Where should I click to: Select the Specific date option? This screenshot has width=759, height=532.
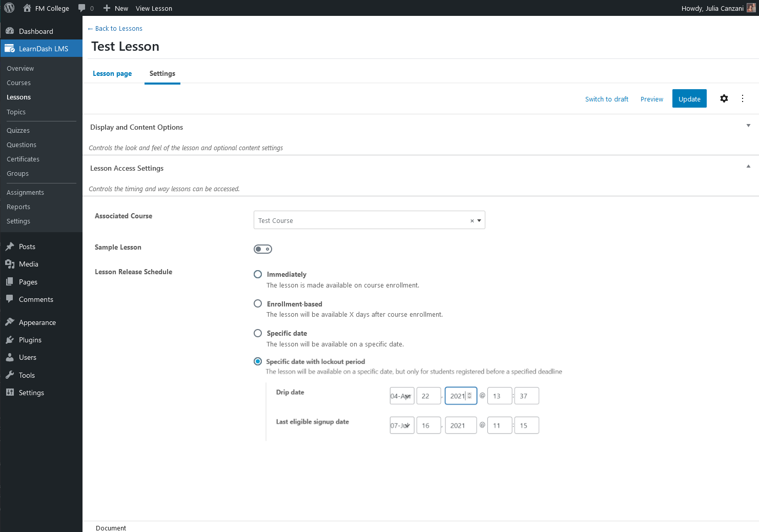point(257,333)
